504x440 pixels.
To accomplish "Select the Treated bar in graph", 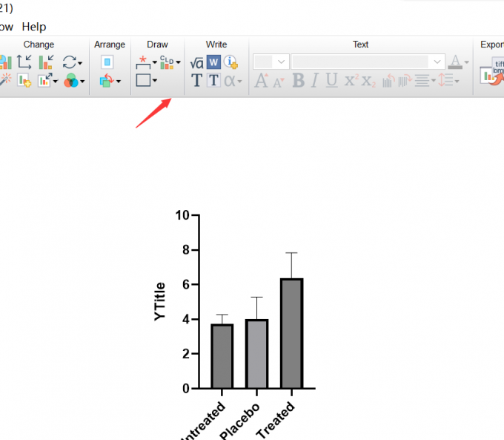I will (291, 333).
